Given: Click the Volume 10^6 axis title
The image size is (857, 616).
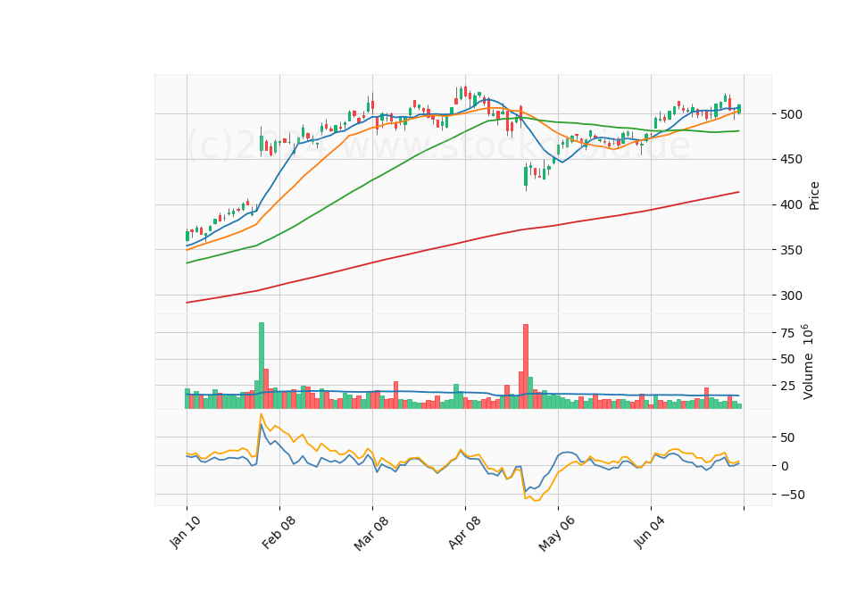Looking at the screenshot, I should [x=808, y=362].
